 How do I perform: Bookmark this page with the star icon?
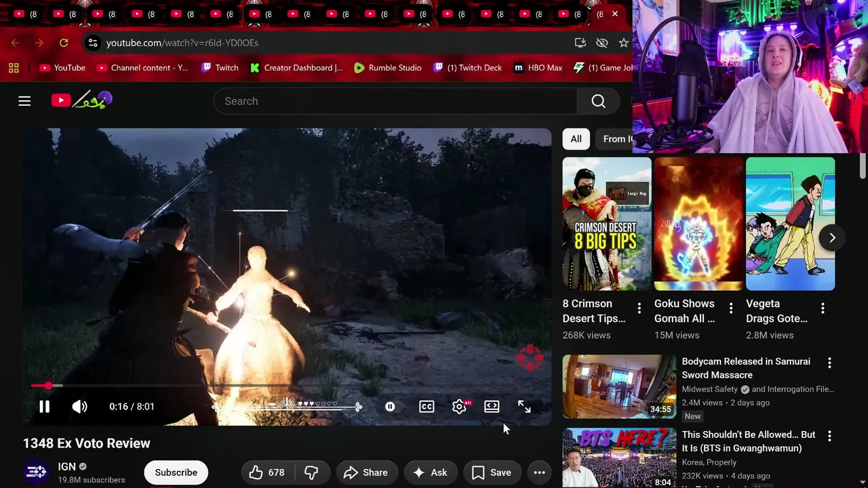(x=623, y=43)
